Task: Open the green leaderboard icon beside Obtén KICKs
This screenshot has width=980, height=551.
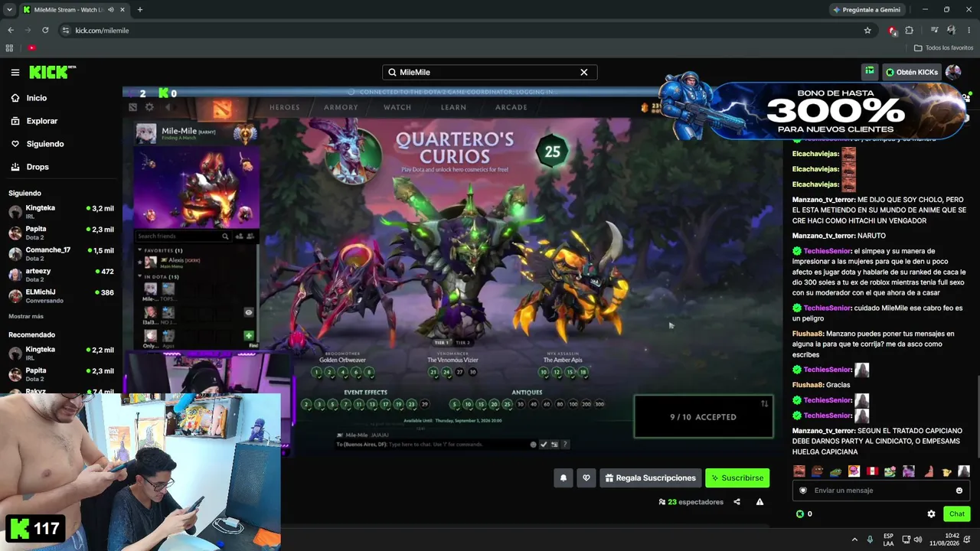Action: click(870, 71)
